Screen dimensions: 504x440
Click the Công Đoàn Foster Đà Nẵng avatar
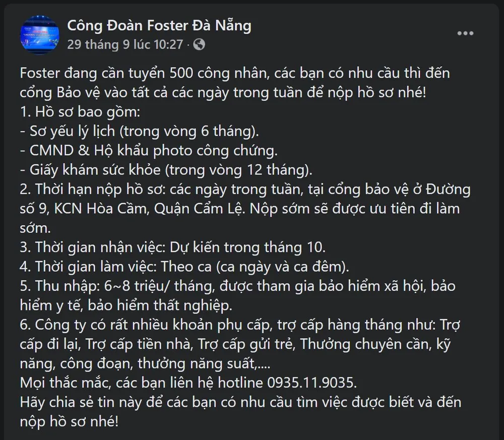point(39,35)
